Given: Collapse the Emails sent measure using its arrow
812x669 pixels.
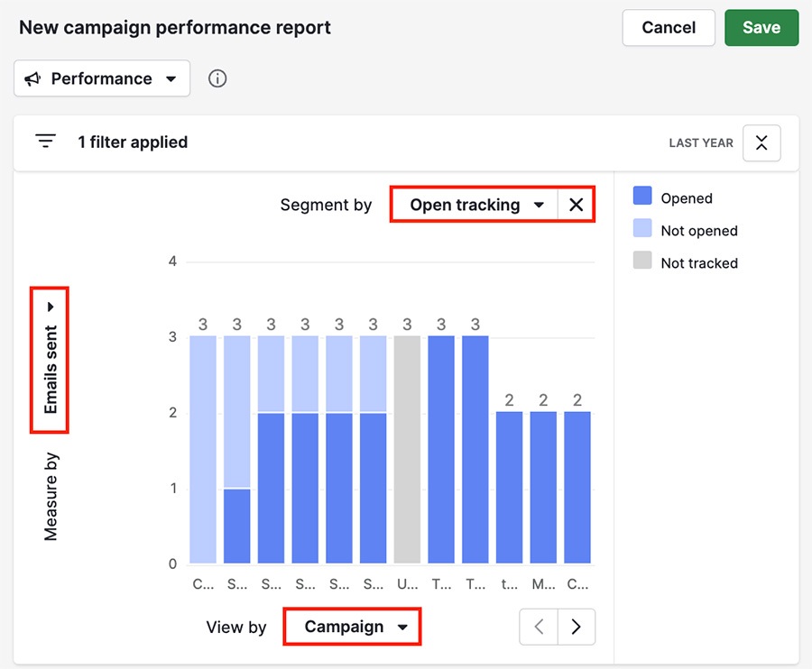Looking at the screenshot, I should 51,306.
